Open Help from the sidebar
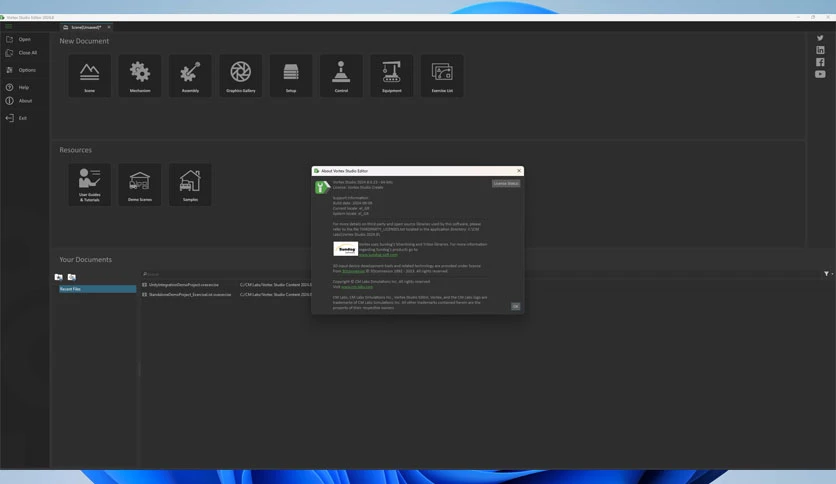 (18, 87)
